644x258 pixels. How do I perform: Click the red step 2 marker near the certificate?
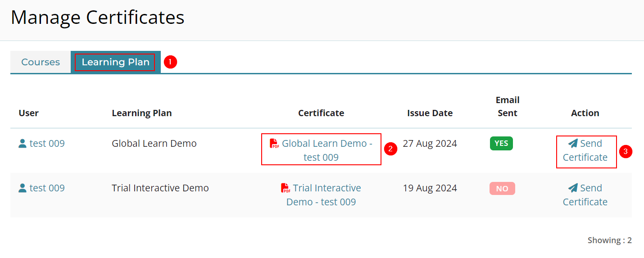390,149
